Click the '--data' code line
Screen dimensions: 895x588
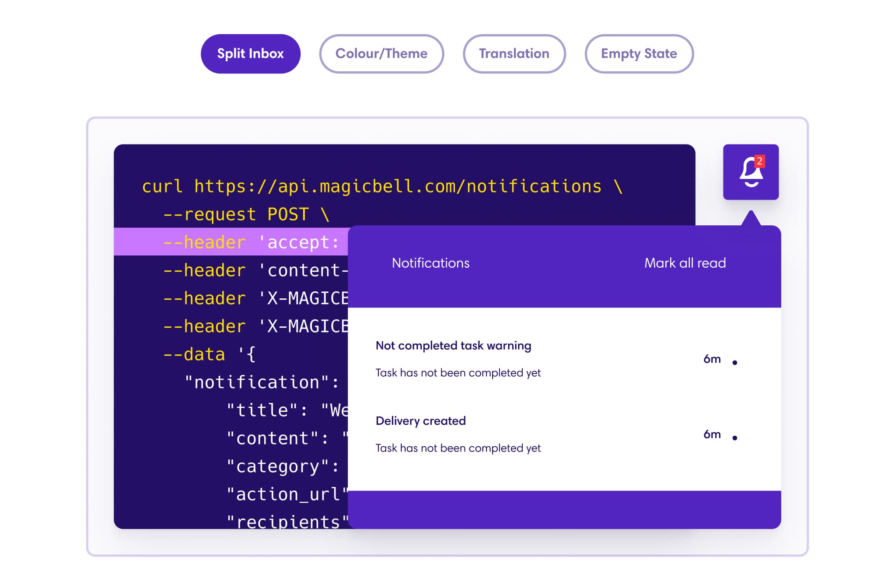(x=209, y=354)
